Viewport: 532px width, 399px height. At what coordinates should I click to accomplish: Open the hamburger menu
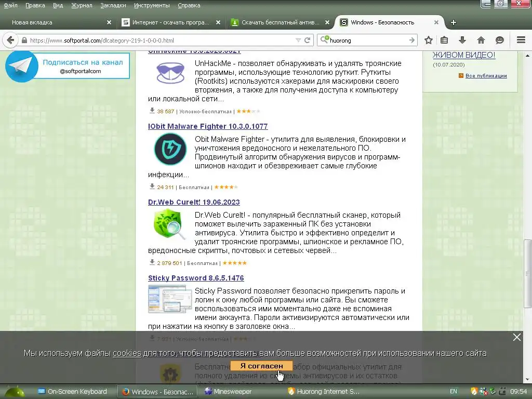[521, 40]
